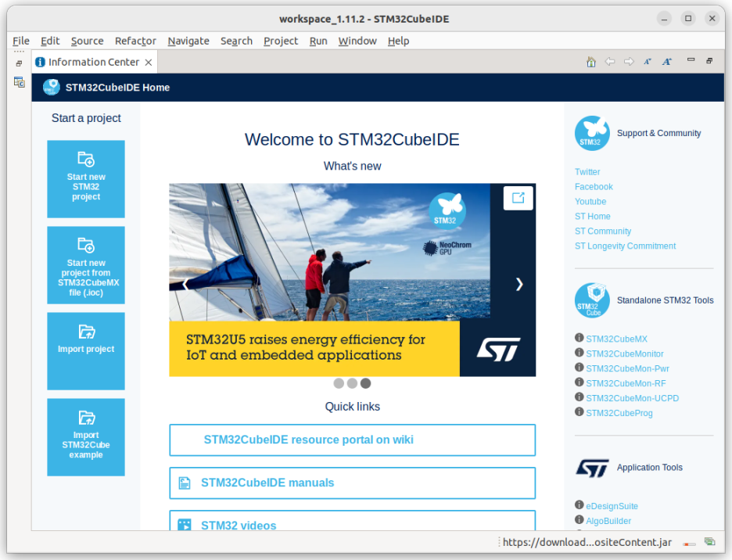732x560 pixels.
Task: Open STM32CubeIDE resource portal on wiki
Action: point(353,440)
